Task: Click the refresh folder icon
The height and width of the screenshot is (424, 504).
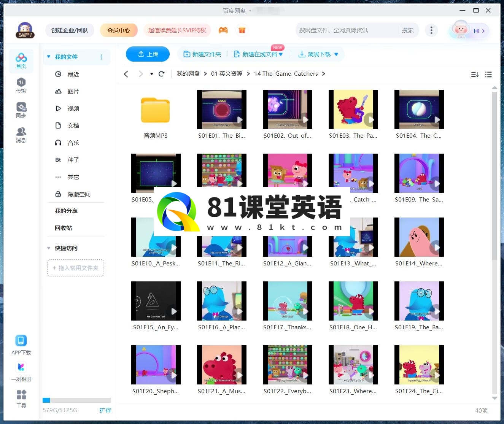Action: [161, 74]
